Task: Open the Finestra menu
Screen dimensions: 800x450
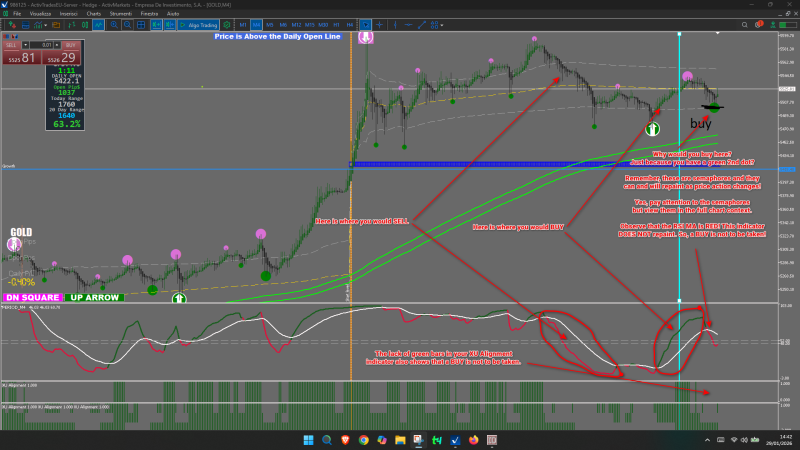Action: pos(149,14)
